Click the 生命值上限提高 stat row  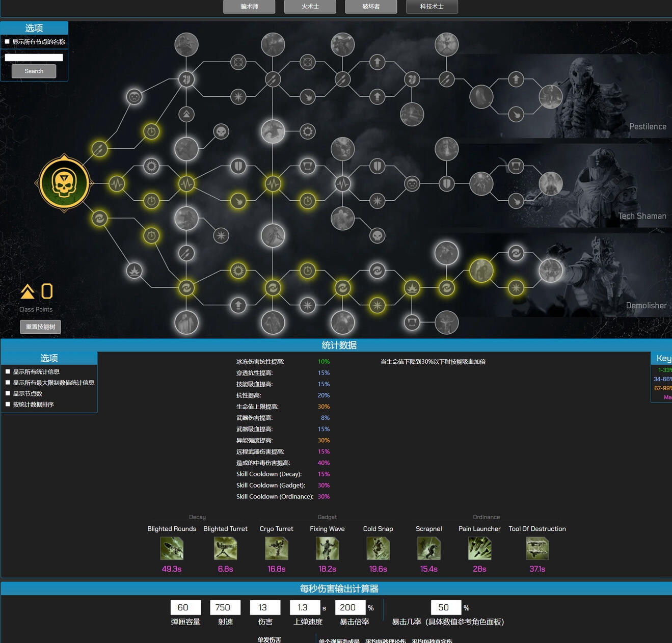(x=283, y=407)
